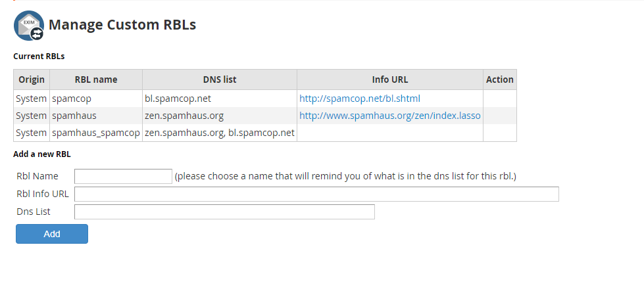Click the Origin column header
644x293 pixels.
tap(32, 79)
